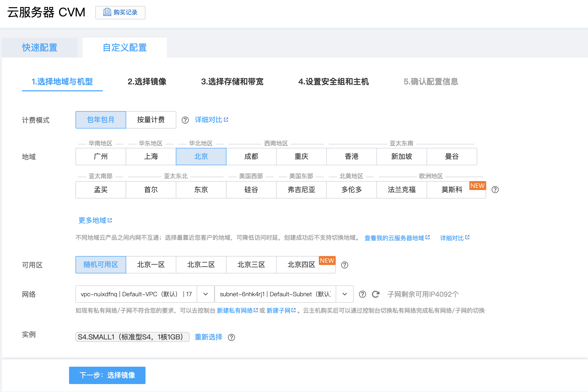Choose 多伦多 region

(x=352, y=190)
